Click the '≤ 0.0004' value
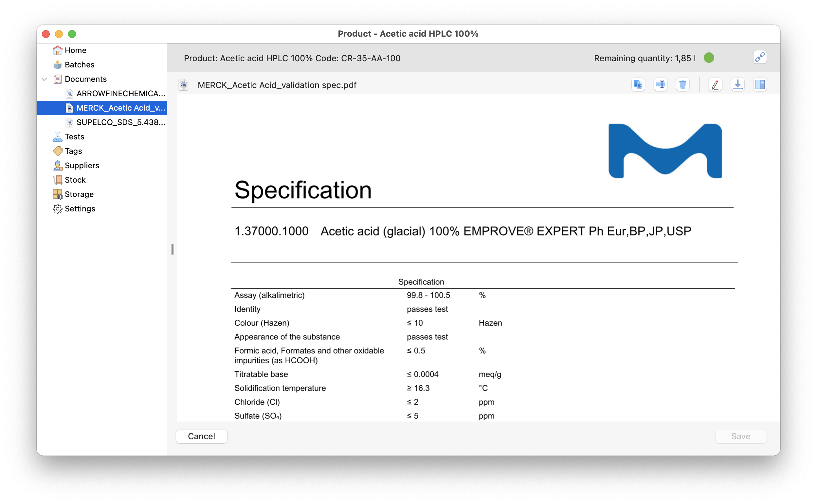The height and width of the screenshot is (504, 817). 422,374
